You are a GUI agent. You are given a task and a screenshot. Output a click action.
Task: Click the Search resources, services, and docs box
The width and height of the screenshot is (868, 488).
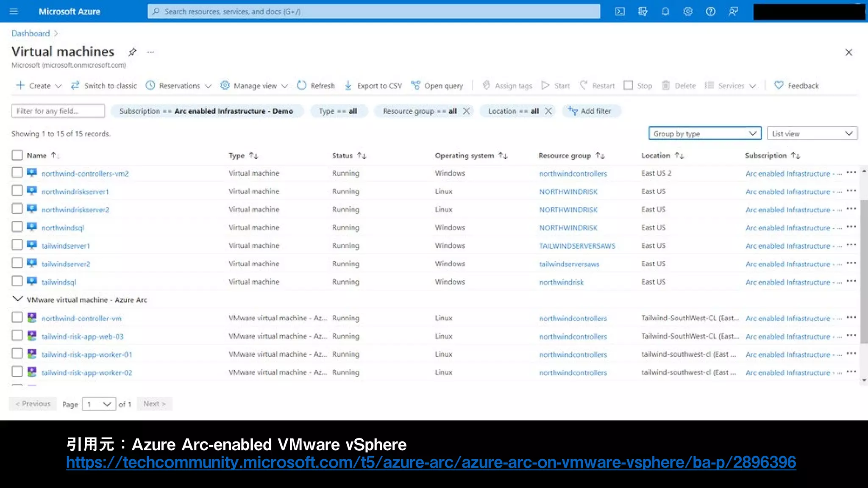[x=373, y=11]
